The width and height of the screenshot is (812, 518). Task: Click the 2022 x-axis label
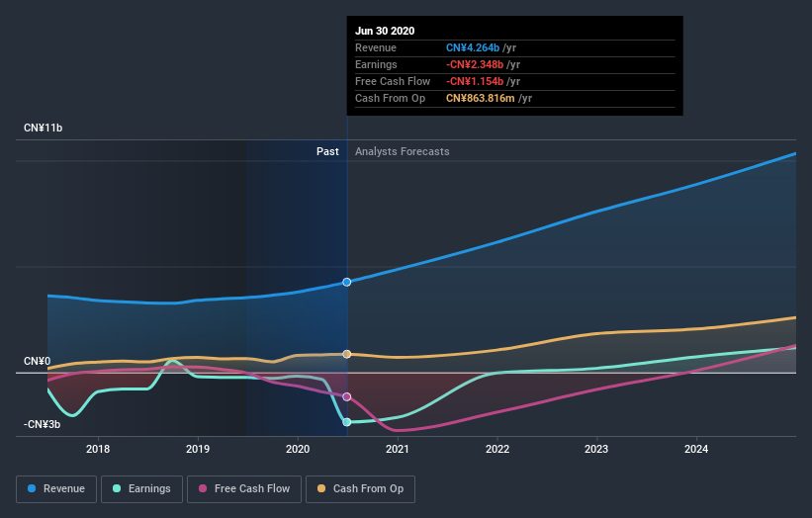click(x=497, y=449)
